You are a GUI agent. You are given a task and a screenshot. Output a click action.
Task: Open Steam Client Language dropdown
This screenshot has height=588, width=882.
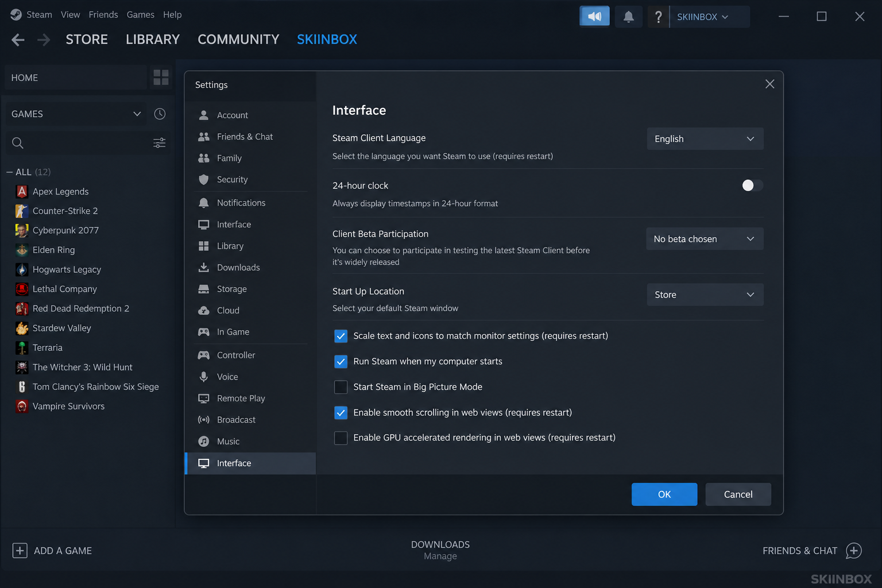pos(705,139)
